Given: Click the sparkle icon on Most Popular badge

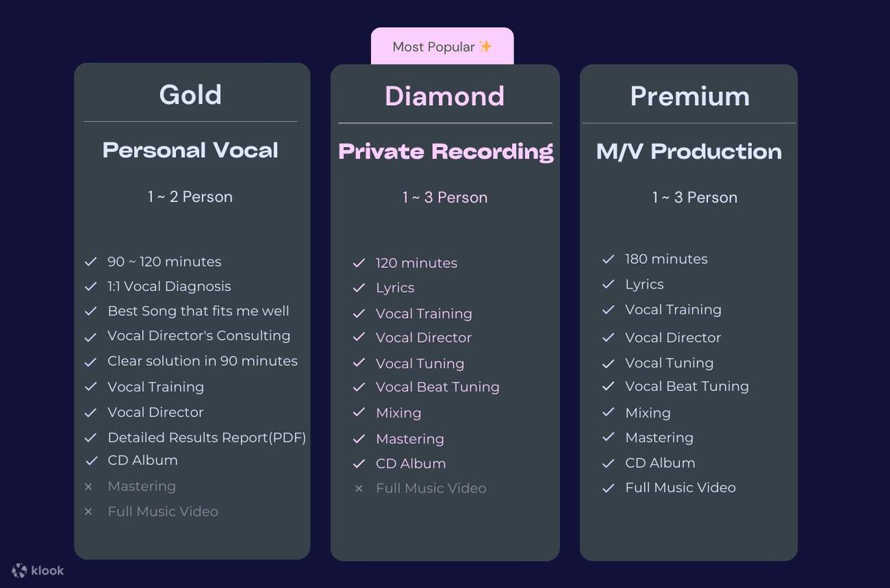Looking at the screenshot, I should click(485, 46).
